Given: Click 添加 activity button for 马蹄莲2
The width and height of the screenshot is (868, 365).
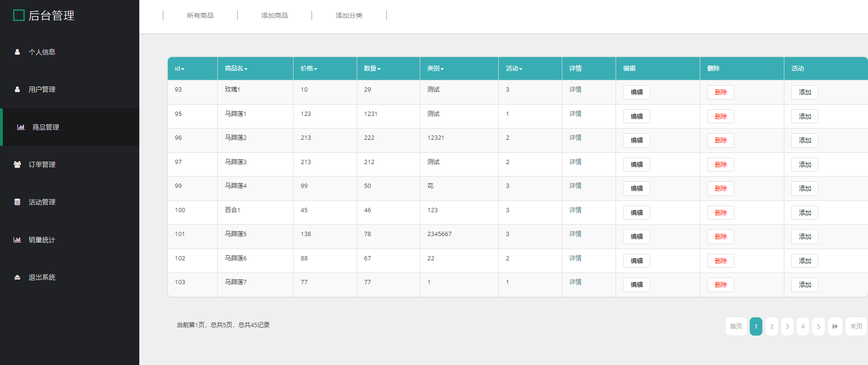Looking at the screenshot, I should tap(804, 140).
